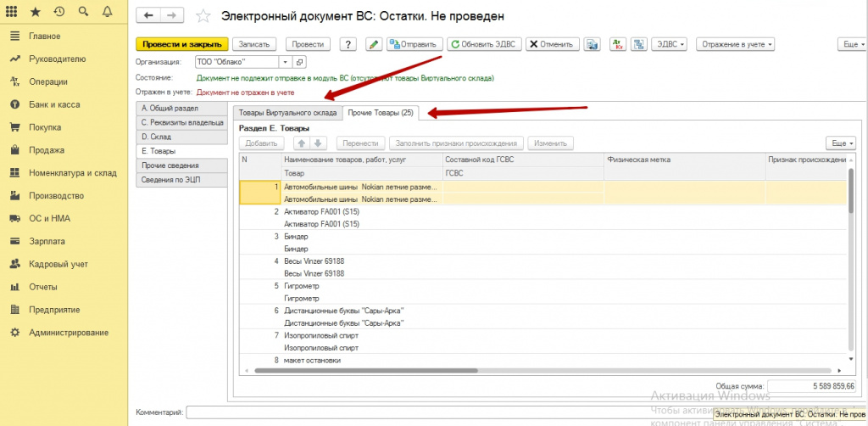This screenshot has height=426, width=868.
Task: Click the Перенести button
Action: [x=360, y=143]
